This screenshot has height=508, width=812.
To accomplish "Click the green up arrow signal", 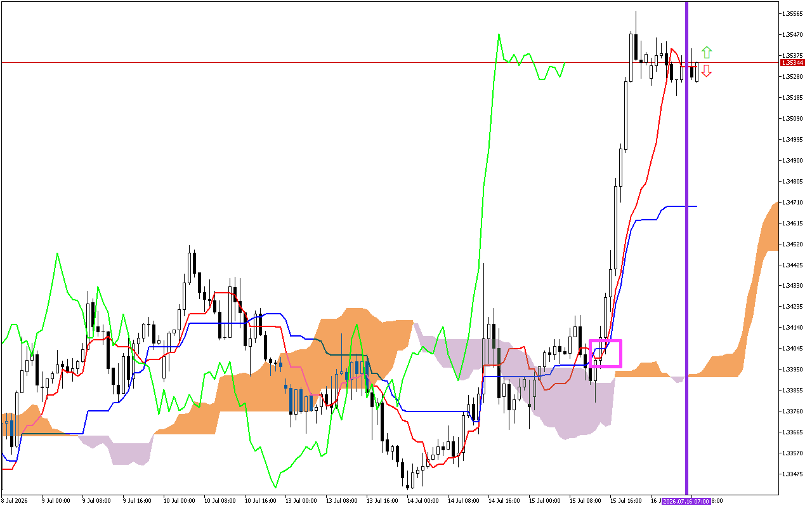I will tap(707, 52).
